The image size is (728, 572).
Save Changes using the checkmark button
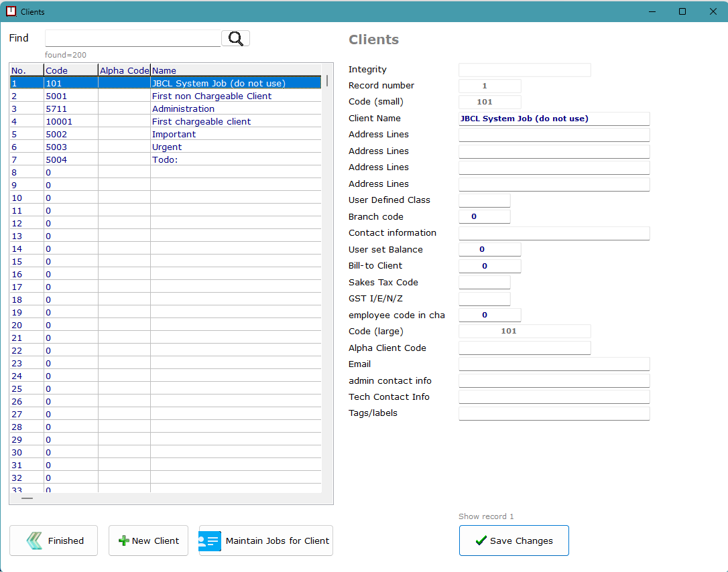(x=513, y=541)
